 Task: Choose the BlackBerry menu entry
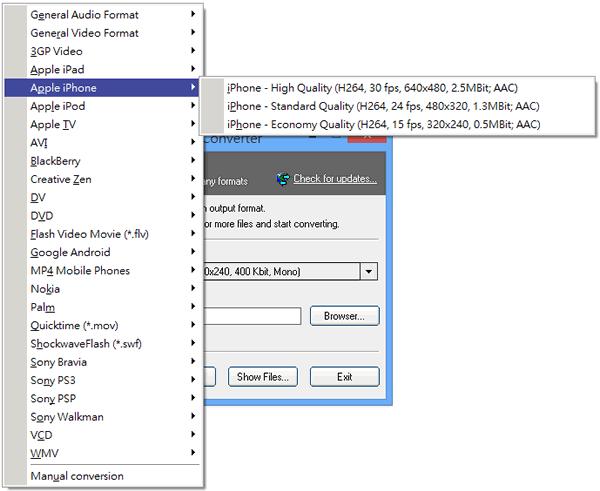55,161
